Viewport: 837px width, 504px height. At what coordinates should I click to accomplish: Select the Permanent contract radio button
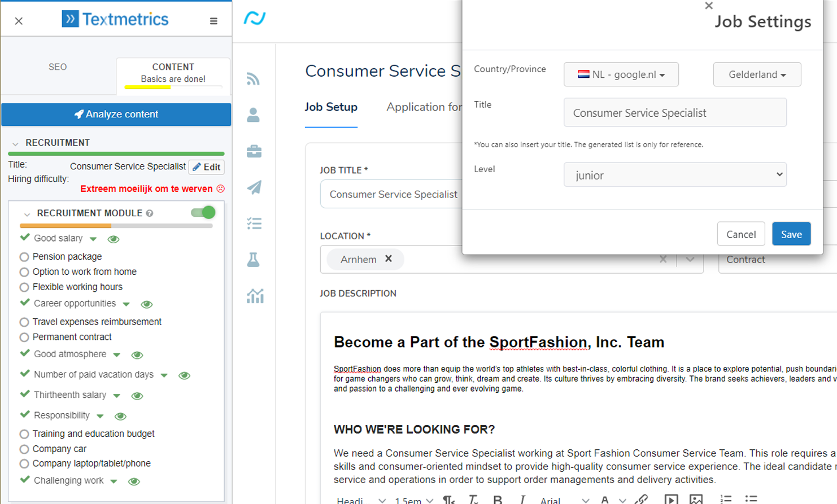(24, 338)
